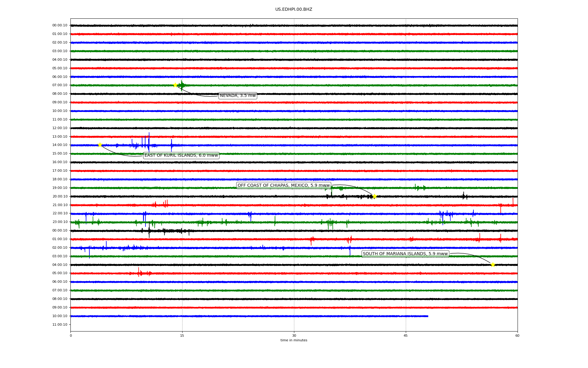588x368 pixels.
Task: Click the yellow star on the 14:00:10 trace
Action: pyautogui.click(x=100, y=145)
